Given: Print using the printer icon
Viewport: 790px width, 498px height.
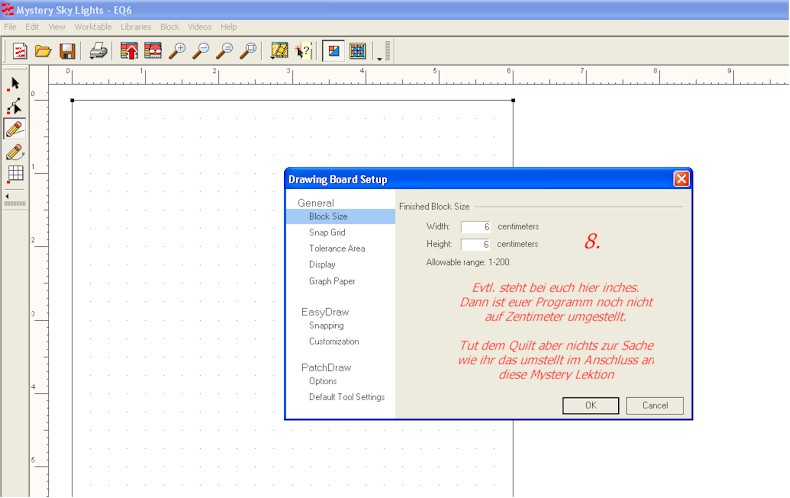Looking at the screenshot, I should click(98, 51).
